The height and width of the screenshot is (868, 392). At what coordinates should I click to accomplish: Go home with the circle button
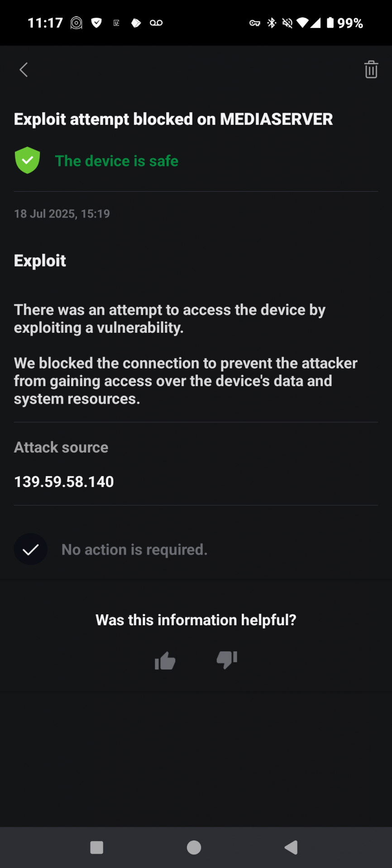pos(194,847)
